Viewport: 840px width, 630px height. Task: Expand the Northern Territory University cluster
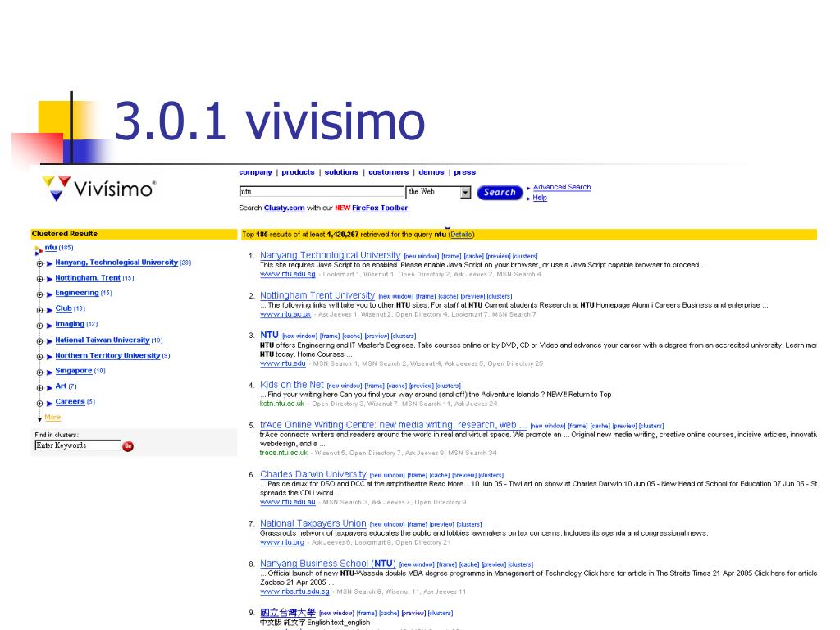coord(39,357)
